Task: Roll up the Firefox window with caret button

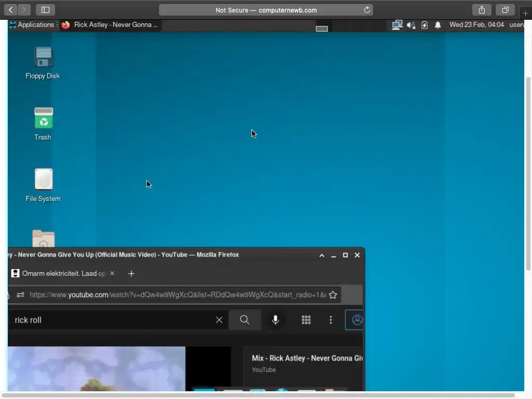Action: [x=322, y=255]
